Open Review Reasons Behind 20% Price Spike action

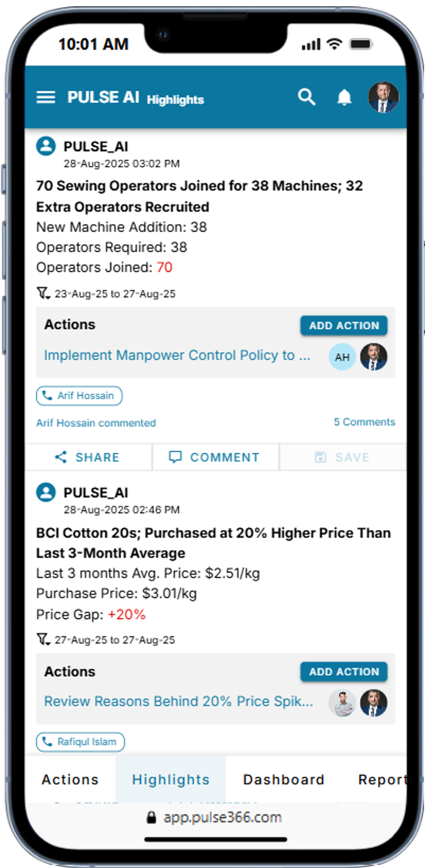tap(178, 701)
